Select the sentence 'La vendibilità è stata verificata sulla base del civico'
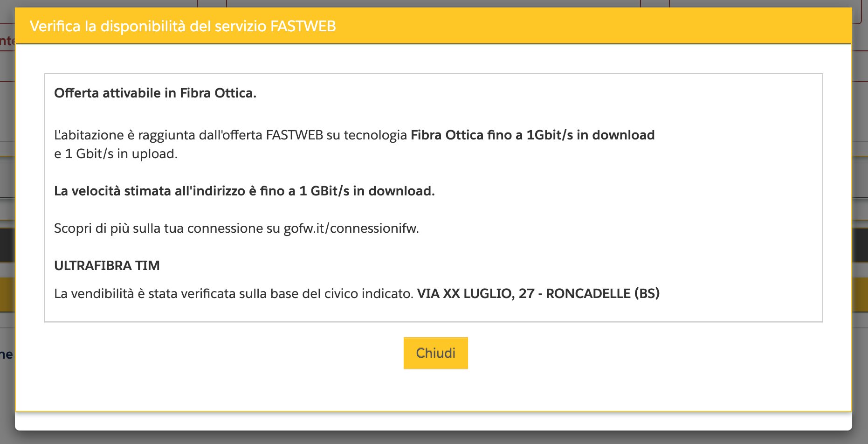This screenshot has width=868, height=444. point(234,294)
